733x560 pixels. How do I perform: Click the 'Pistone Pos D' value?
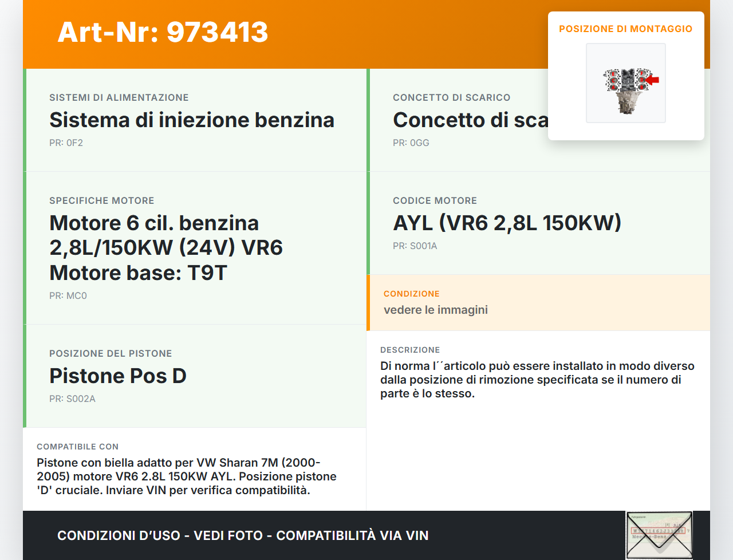click(x=117, y=376)
